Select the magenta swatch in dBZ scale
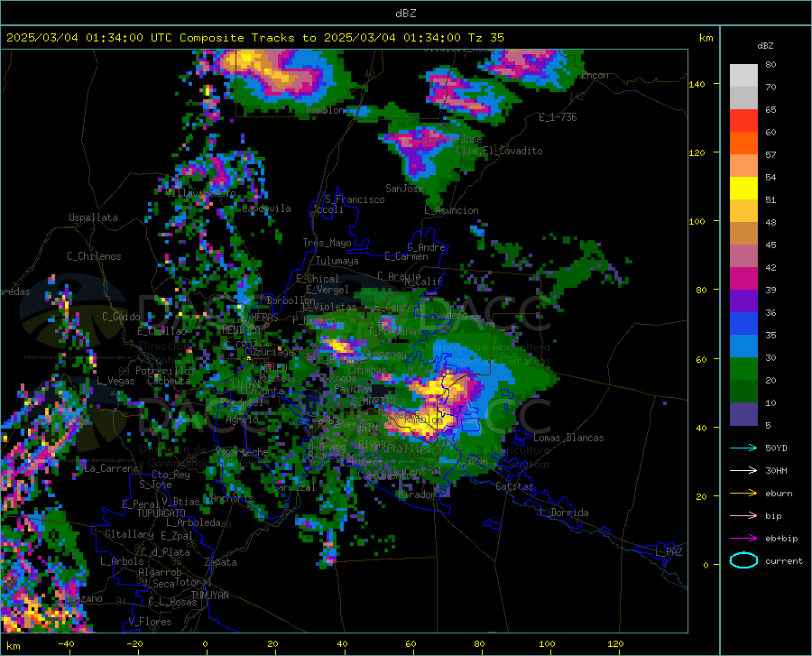 [x=743, y=279]
